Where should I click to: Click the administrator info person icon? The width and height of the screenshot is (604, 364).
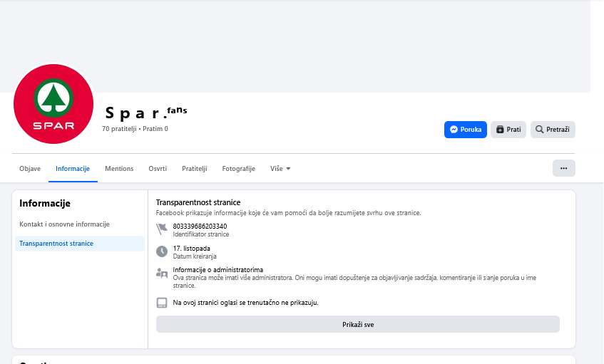point(162,274)
